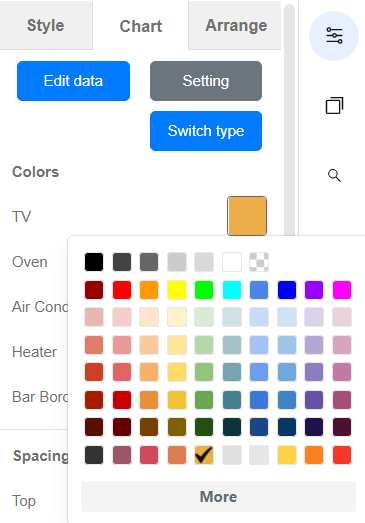Open the TV series color swatch
Image resolution: width=365 pixels, height=523 pixels.
[247, 216]
